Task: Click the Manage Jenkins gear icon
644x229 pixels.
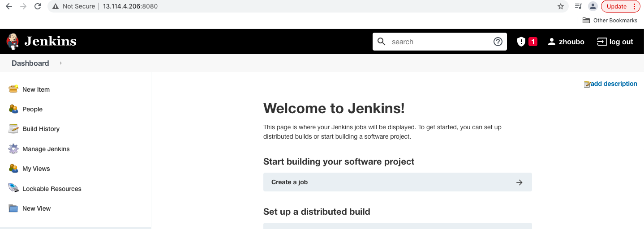Action: pyautogui.click(x=13, y=148)
